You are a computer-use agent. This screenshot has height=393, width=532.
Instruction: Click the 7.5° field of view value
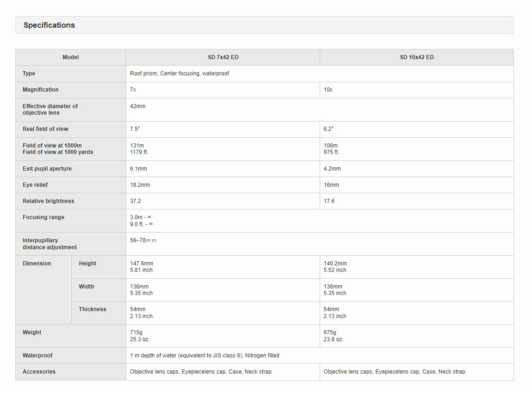click(x=135, y=129)
